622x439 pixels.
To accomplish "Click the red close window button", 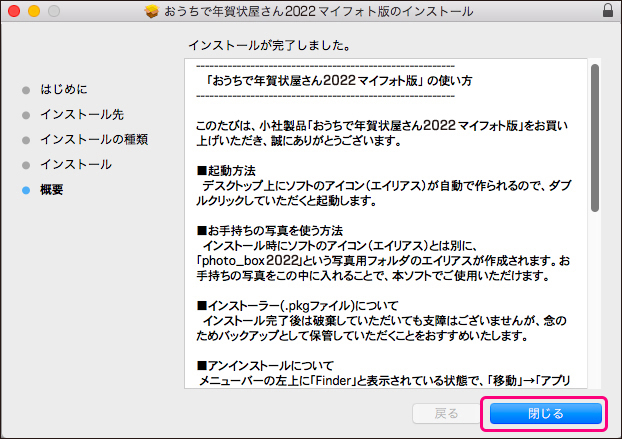I will tap(14, 11).
